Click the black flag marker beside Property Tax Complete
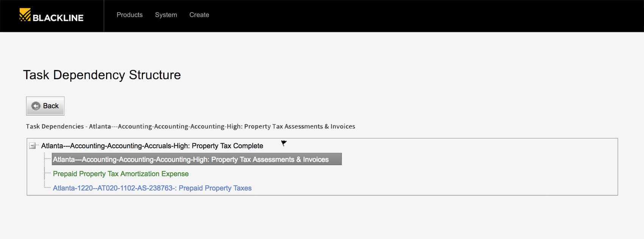The height and width of the screenshot is (239, 644). click(x=284, y=143)
